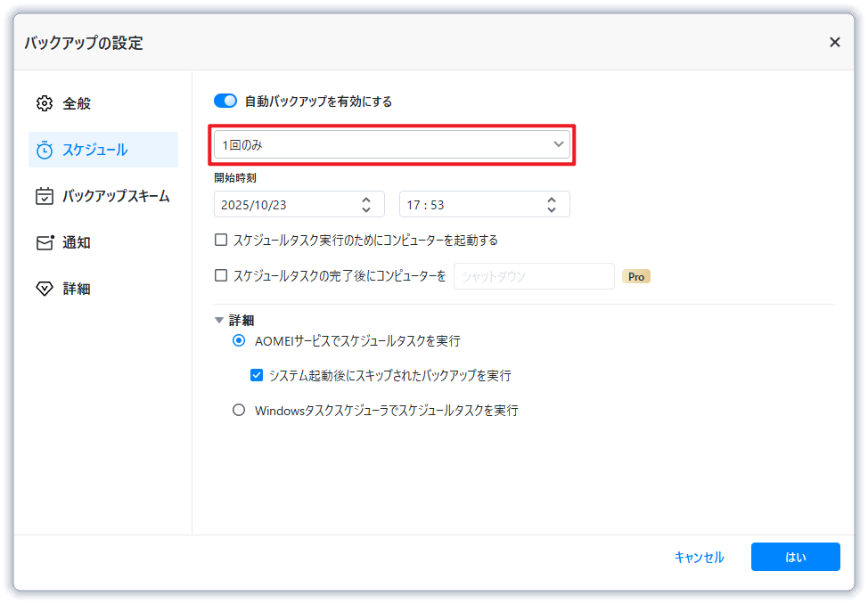Click the envelope icon beside 通知
Screen dimensions: 868x604
pos(45,242)
